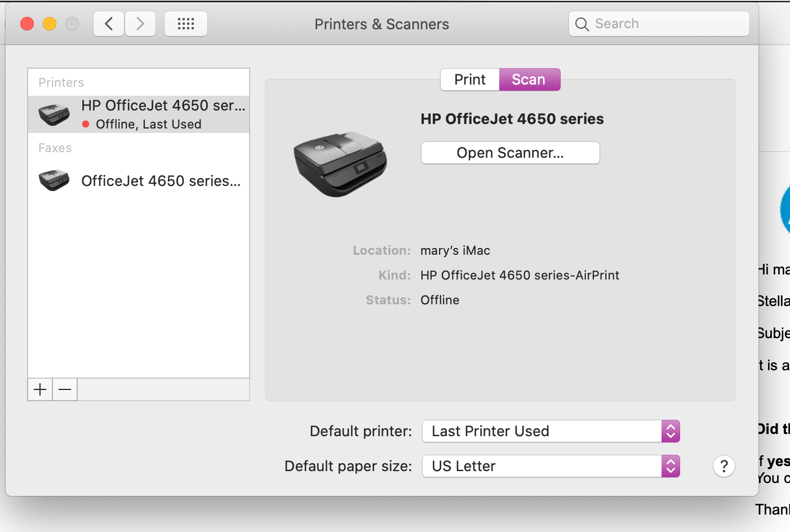Click the magnifying glass search icon
Viewport: 790px width, 532px height.
(582, 24)
